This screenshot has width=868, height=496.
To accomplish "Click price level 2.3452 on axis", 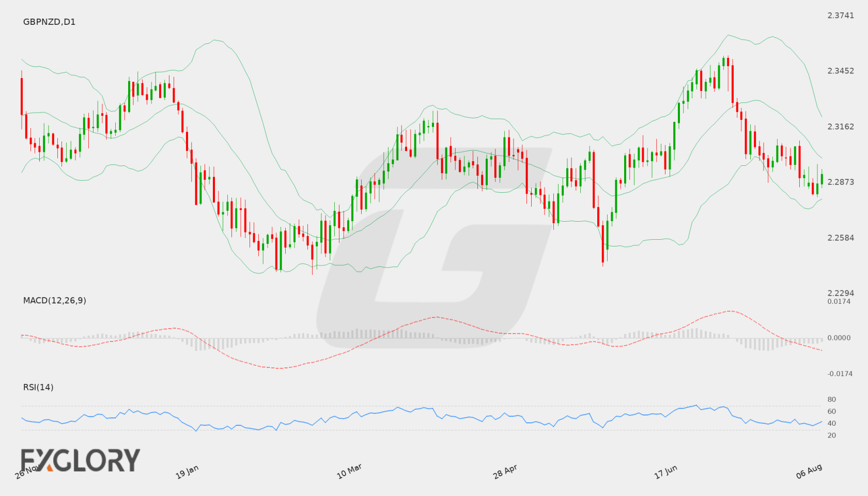I will [x=841, y=71].
